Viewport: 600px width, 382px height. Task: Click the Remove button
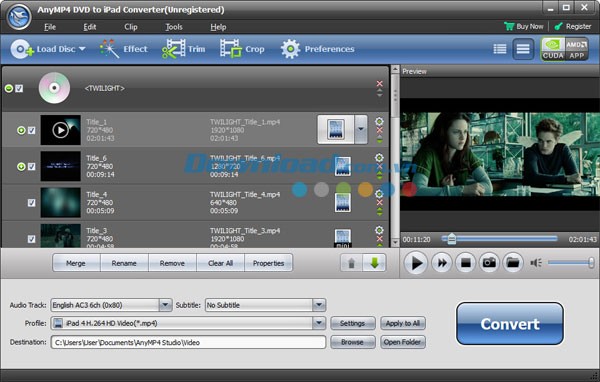click(172, 263)
